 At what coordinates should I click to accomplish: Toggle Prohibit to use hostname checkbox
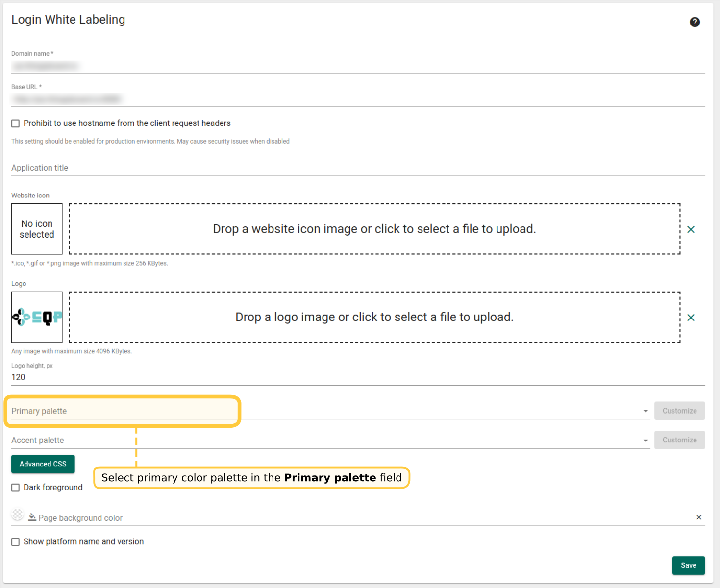pyautogui.click(x=16, y=123)
